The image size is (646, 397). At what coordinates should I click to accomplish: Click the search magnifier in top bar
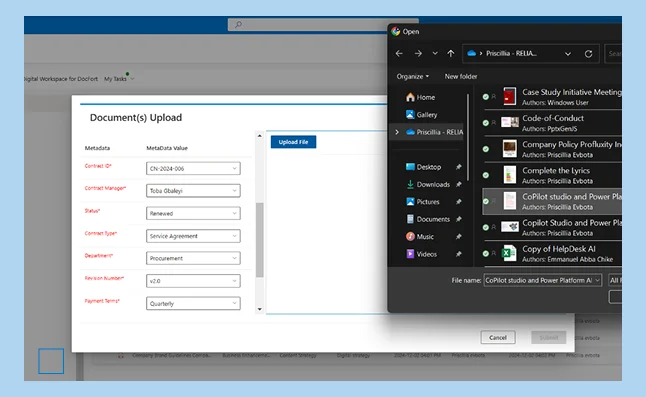click(239, 24)
